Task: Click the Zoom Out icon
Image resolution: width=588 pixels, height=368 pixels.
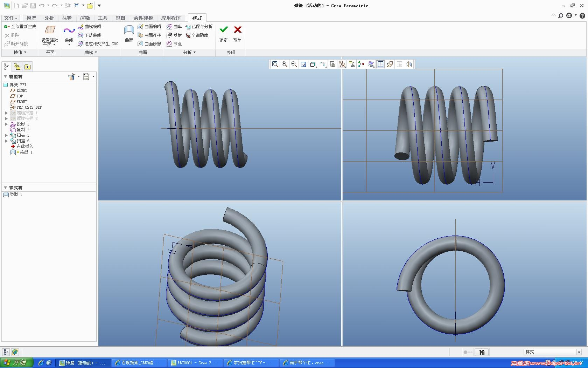Action: (x=294, y=64)
